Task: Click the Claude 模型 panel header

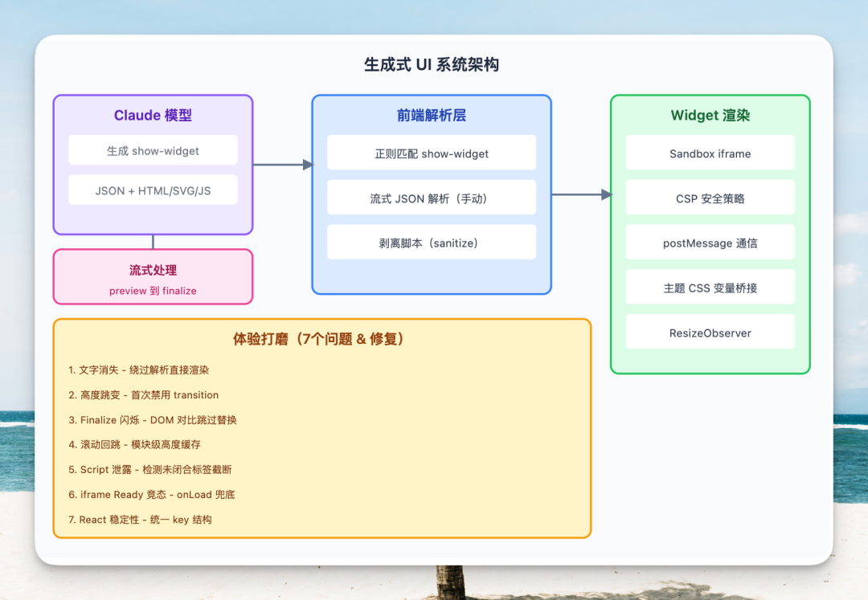Action: (x=153, y=115)
